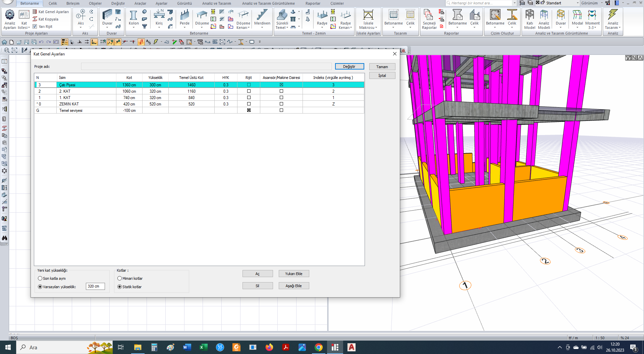This screenshot has height=354, width=644.
Task: Expand Kiriş tool dropdown arrow
Action: point(159,28)
